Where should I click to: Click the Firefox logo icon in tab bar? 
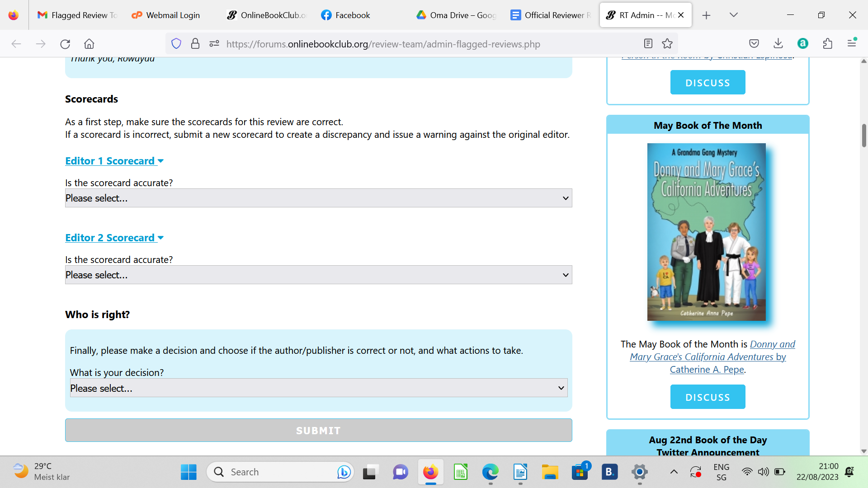coord(14,15)
